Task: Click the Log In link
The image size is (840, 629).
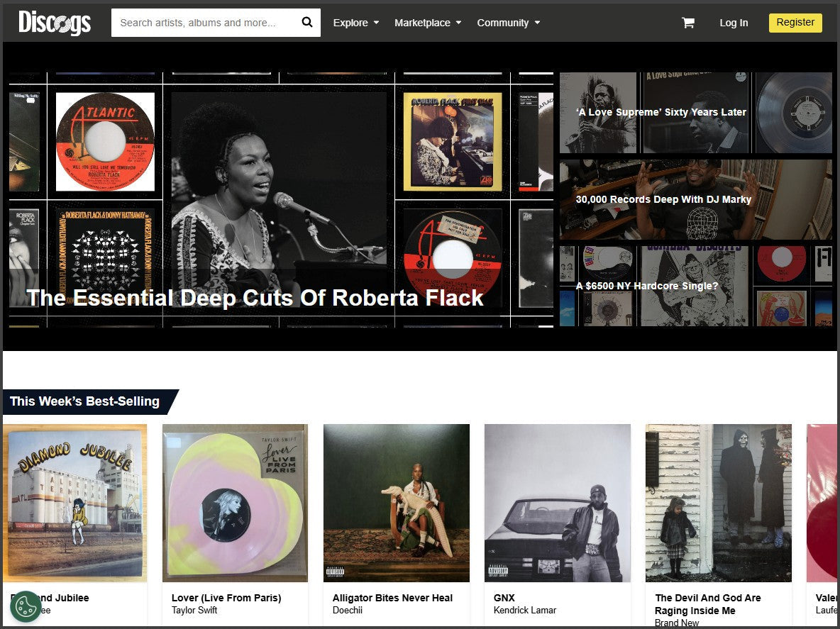Action: (x=734, y=23)
